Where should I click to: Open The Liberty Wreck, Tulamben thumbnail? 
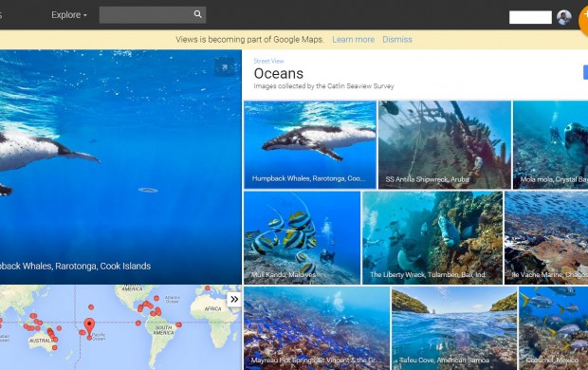coord(432,237)
